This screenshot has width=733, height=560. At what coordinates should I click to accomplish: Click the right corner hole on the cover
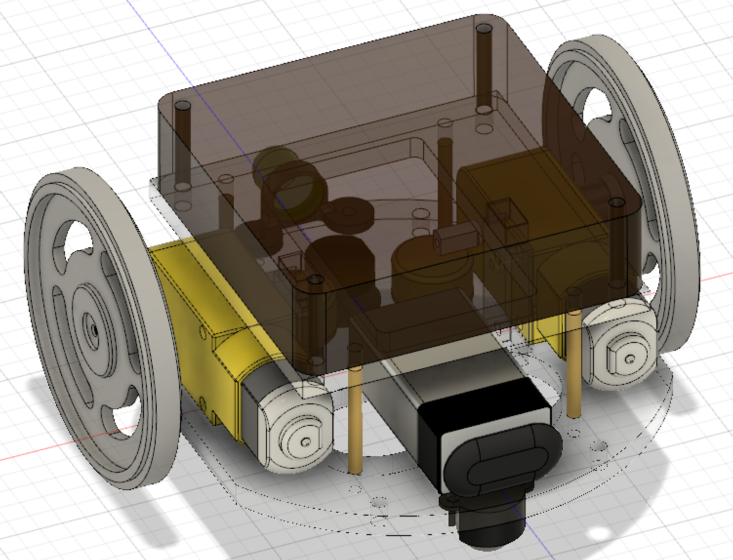pos(617,202)
